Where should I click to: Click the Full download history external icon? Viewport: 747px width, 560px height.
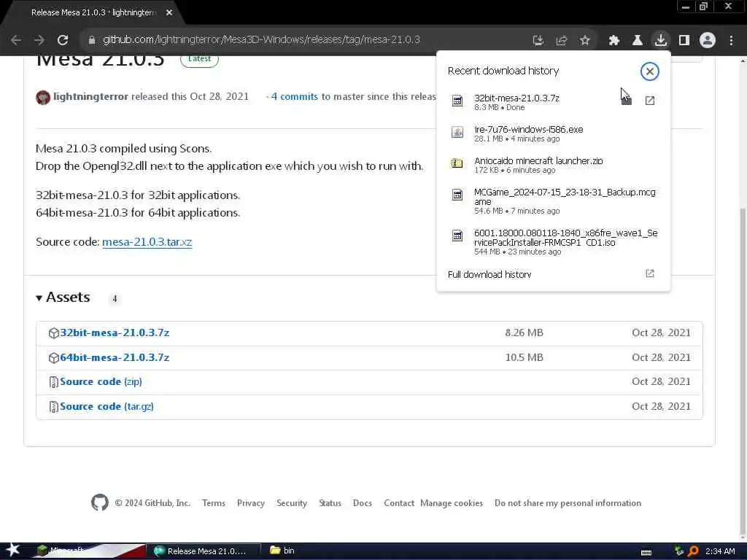tap(649, 273)
